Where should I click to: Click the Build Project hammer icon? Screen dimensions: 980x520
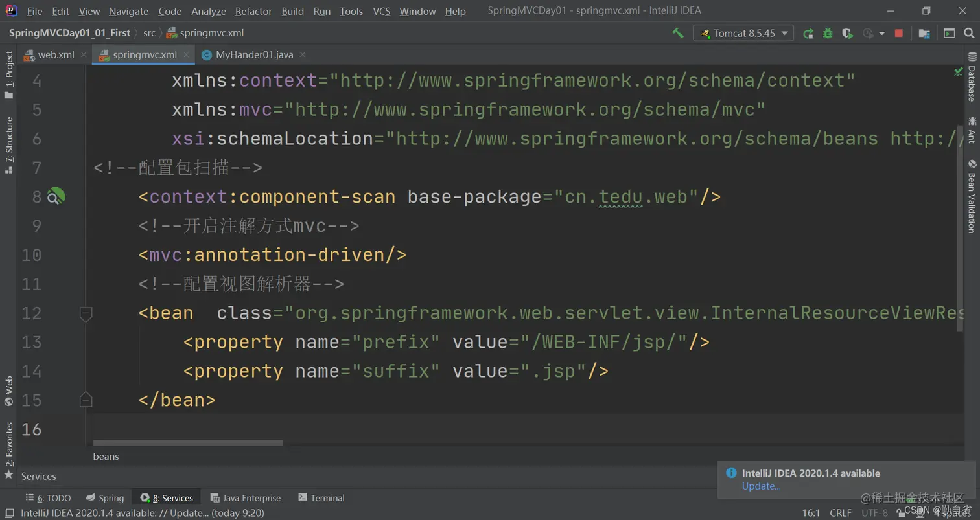point(678,33)
